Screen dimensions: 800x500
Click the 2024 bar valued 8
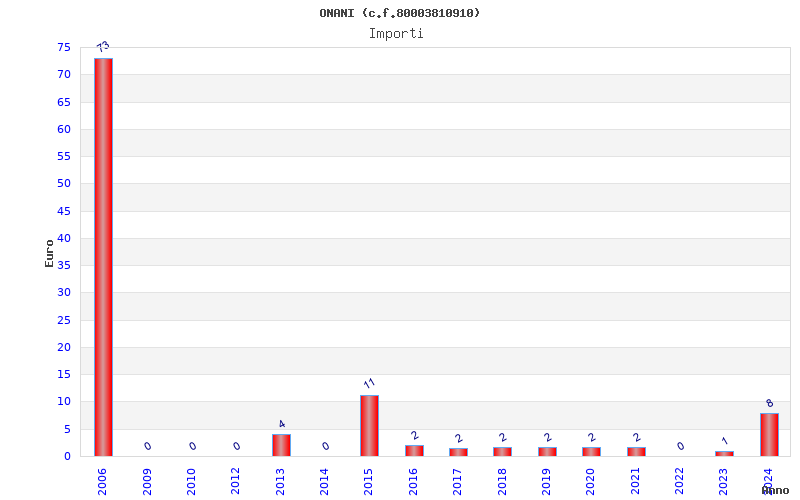pos(769,435)
